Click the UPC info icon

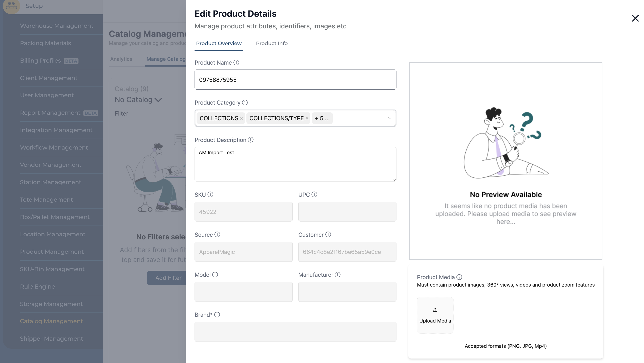point(314,194)
